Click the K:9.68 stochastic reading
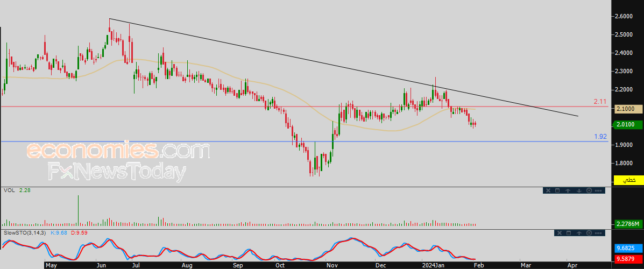Viewport: 644px width, 269px height. pos(60,232)
